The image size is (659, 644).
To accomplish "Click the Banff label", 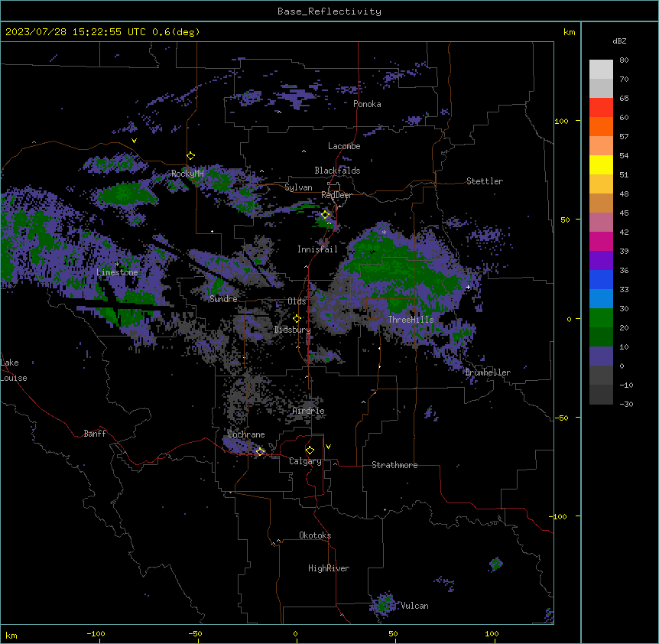I will click(x=95, y=434).
